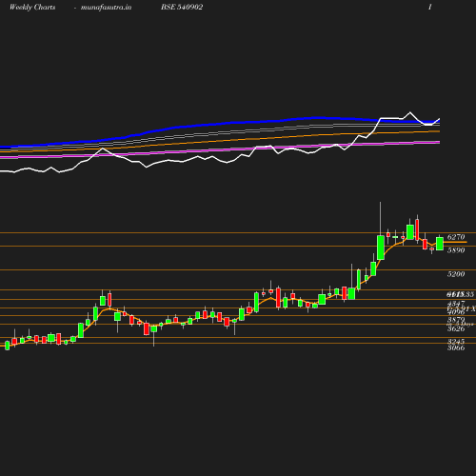
Task: Click the 4347 price level label
Action: [x=456, y=303]
